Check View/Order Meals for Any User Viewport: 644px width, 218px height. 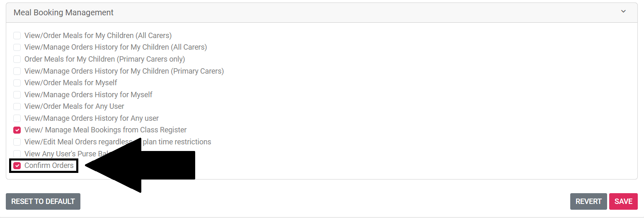pyautogui.click(x=17, y=106)
